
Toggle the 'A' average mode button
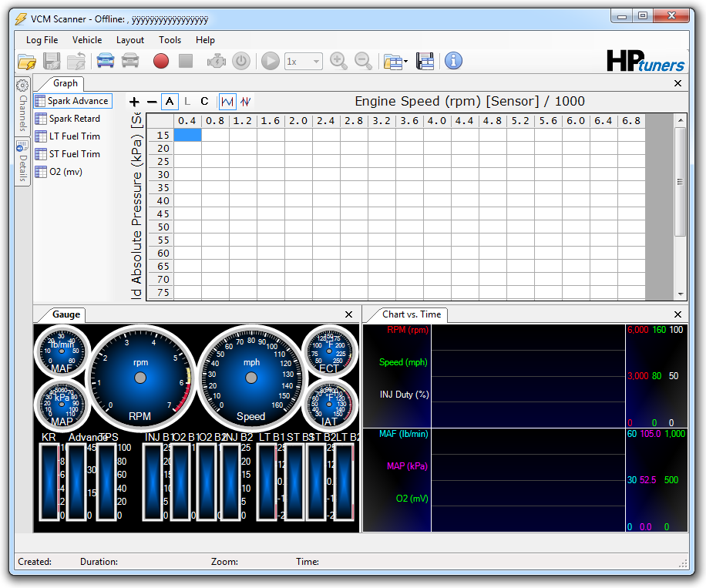point(170,101)
